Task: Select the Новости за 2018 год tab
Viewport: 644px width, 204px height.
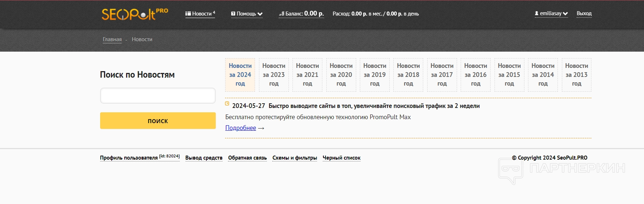Action: click(408, 75)
